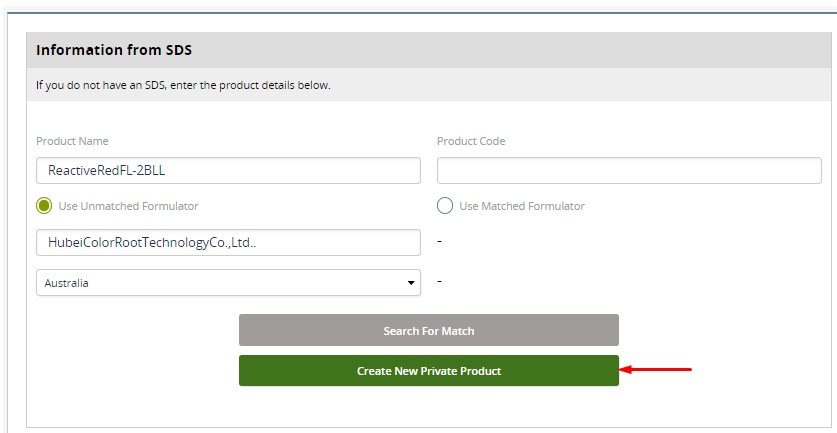Click Create New Private Product button
The height and width of the screenshot is (433, 837).
tap(428, 371)
